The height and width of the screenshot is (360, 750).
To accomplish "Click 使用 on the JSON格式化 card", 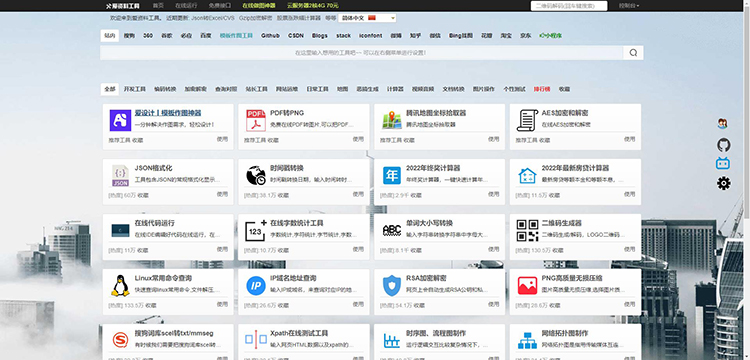I will click(222, 194).
